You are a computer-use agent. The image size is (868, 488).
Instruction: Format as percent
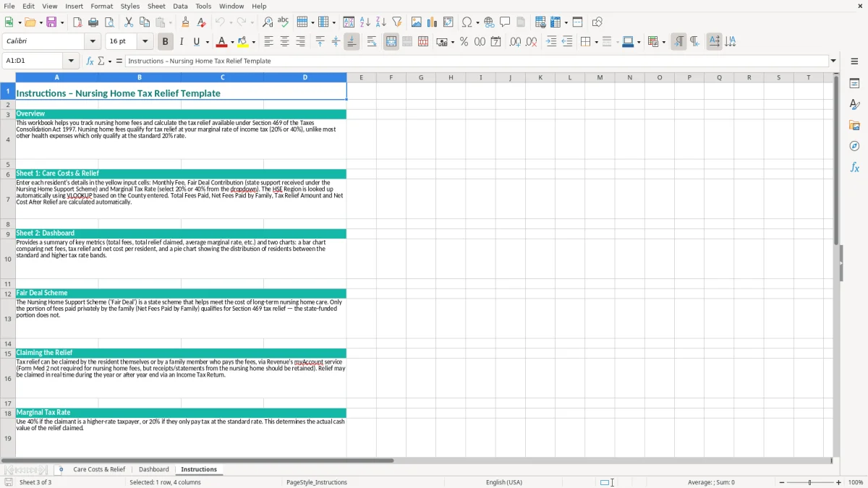click(x=464, y=42)
